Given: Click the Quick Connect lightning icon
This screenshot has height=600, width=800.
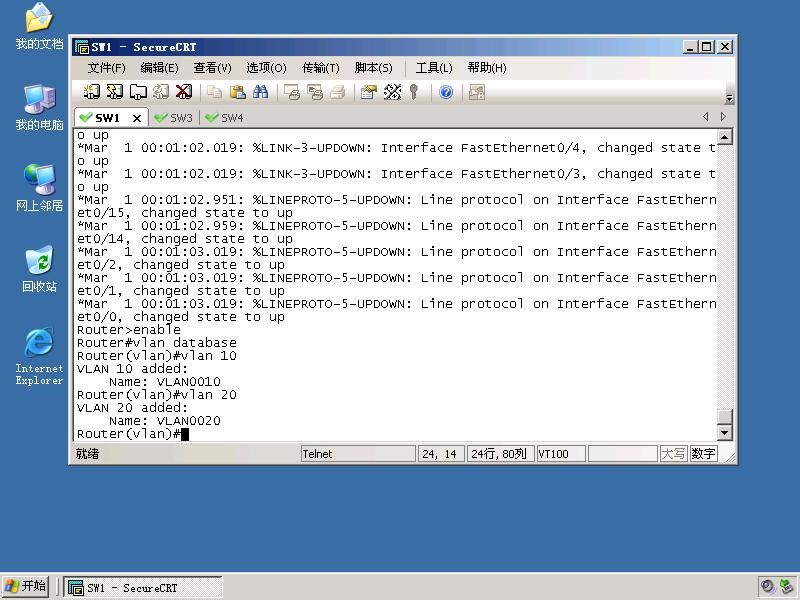Looking at the screenshot, I should pyautogui.click(x=114, y=92).
